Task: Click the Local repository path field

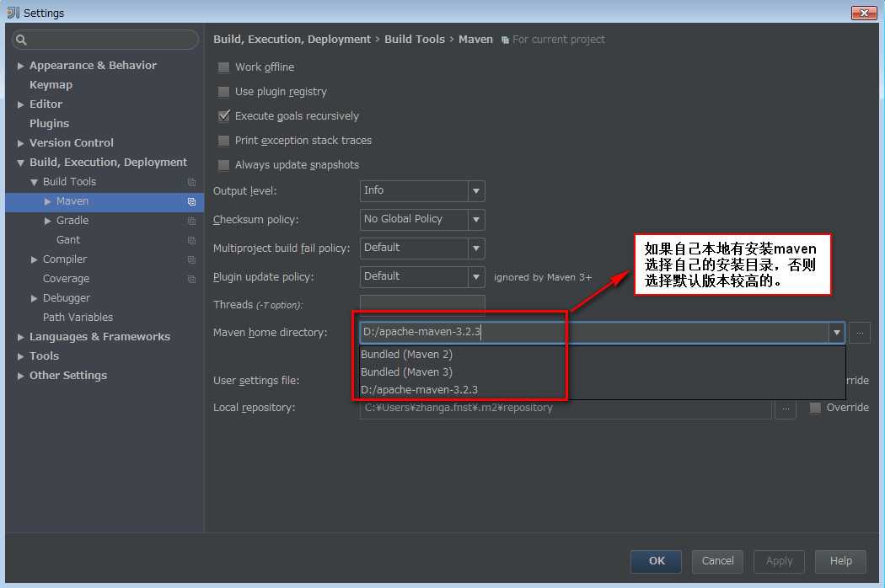Action: (x=566, y=408)
